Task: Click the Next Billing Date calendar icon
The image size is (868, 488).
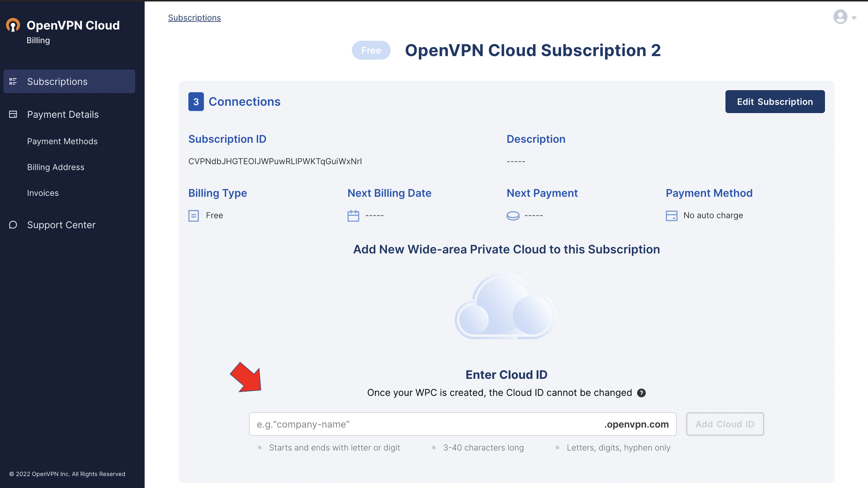Action: (x=353, y=215)
